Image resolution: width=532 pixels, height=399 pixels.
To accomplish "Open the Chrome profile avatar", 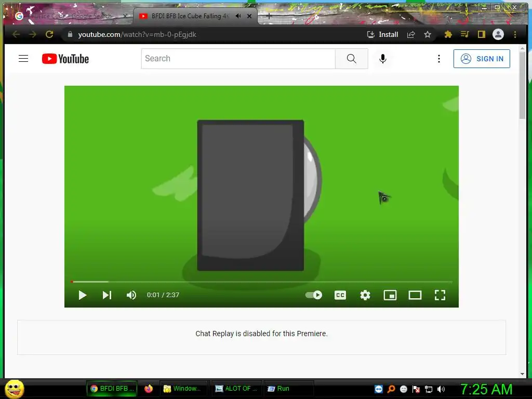I will coord(498,34).
